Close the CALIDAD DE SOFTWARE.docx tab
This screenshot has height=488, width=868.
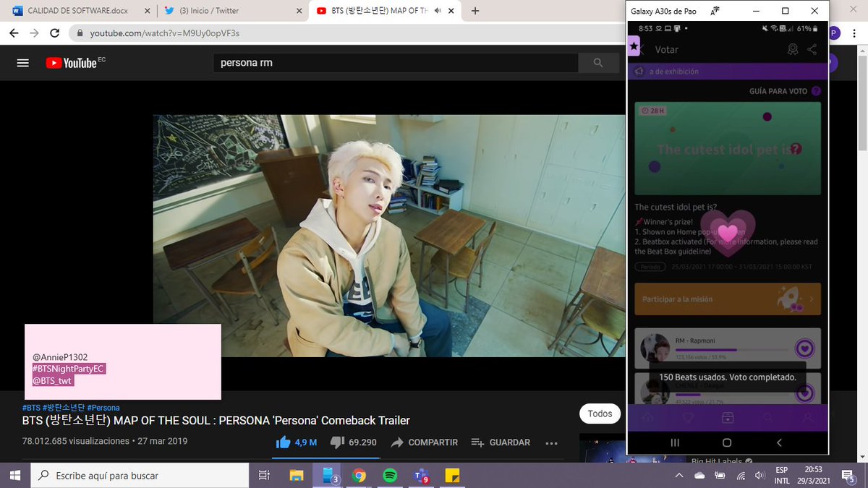[x=147, y=11]
